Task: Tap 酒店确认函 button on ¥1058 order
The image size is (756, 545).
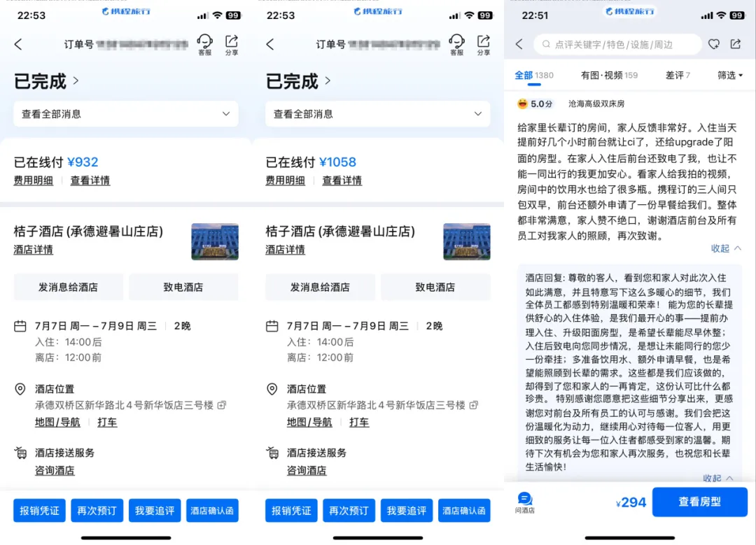Action: 464,510
